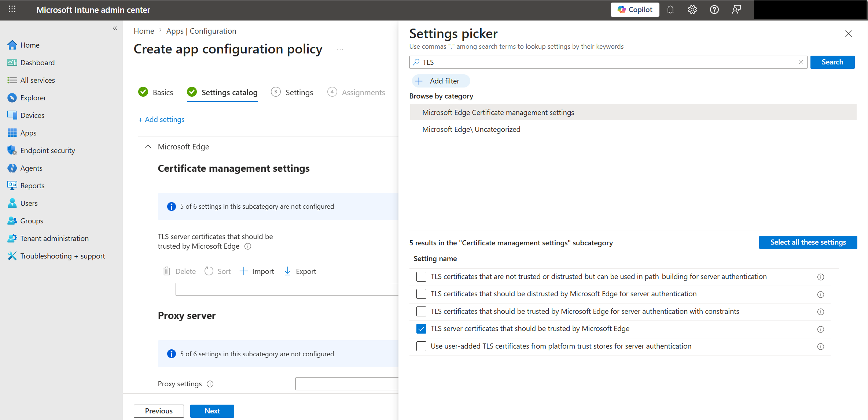Open Endpoint security in the sidebar
This screenshot has height=420, width=868.
tap(48, 150)
